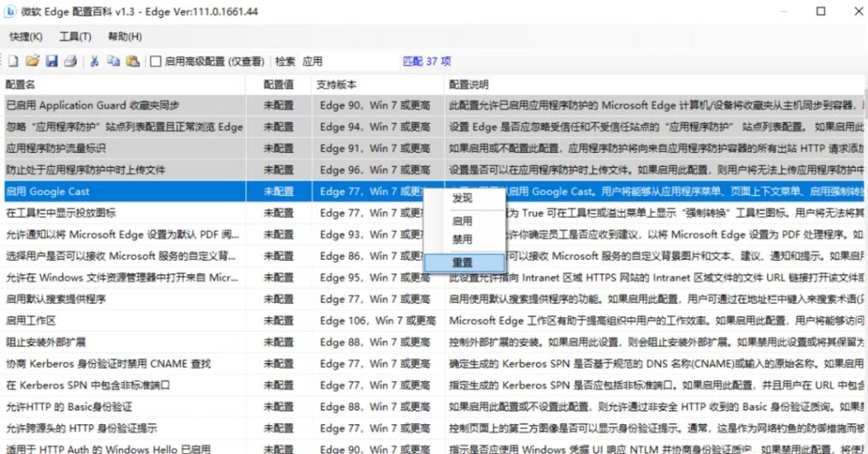Select row 启用默认搜索提供程序
This screenshot has height=454, width=868.
pos(434,299)
